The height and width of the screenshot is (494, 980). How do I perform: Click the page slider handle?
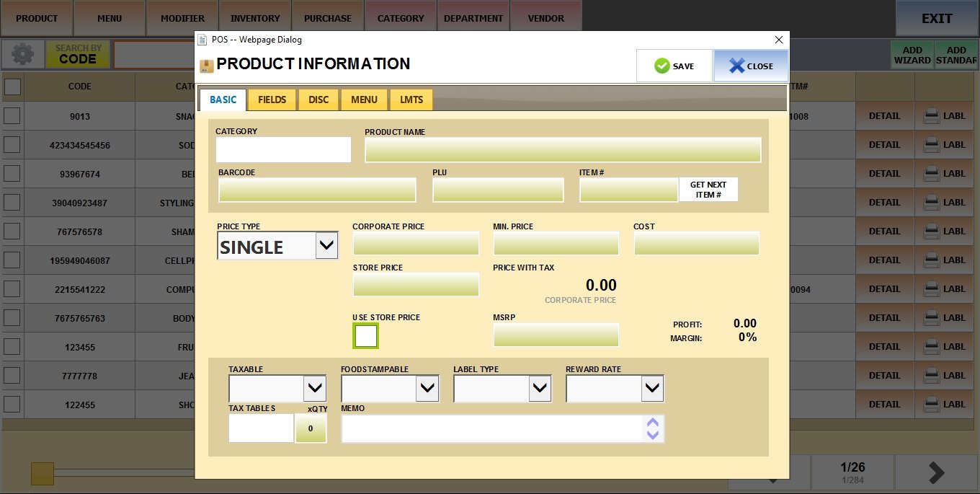tap(43, 473)
